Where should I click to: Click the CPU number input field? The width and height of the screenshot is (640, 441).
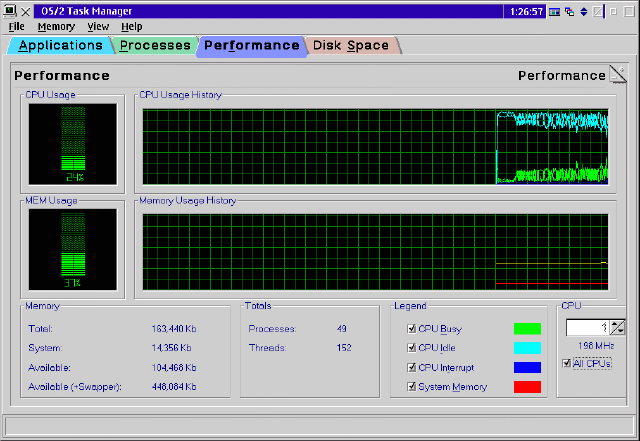click(588, 327)
